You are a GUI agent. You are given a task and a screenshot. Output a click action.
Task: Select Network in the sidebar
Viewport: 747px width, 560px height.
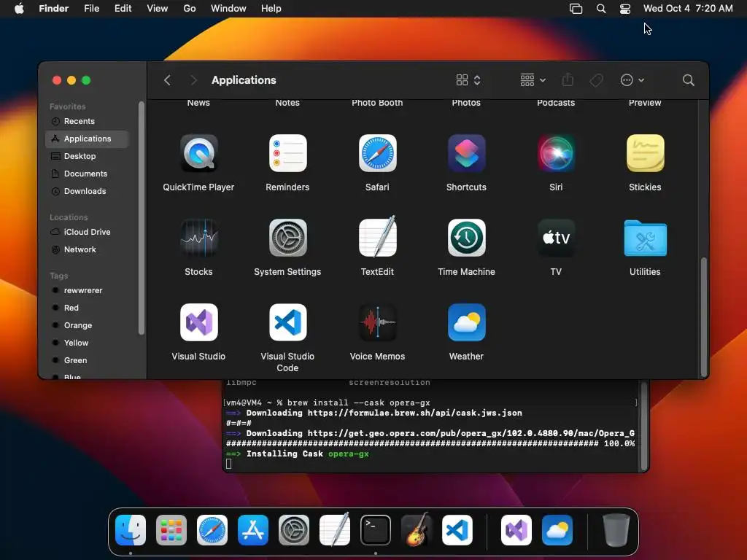(x=87, y=249)
